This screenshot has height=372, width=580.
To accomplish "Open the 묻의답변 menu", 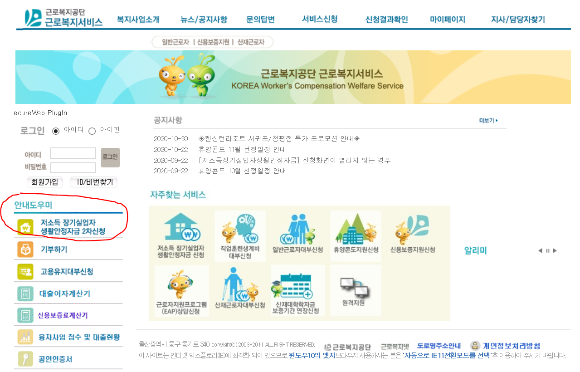I will click(260, 19).
